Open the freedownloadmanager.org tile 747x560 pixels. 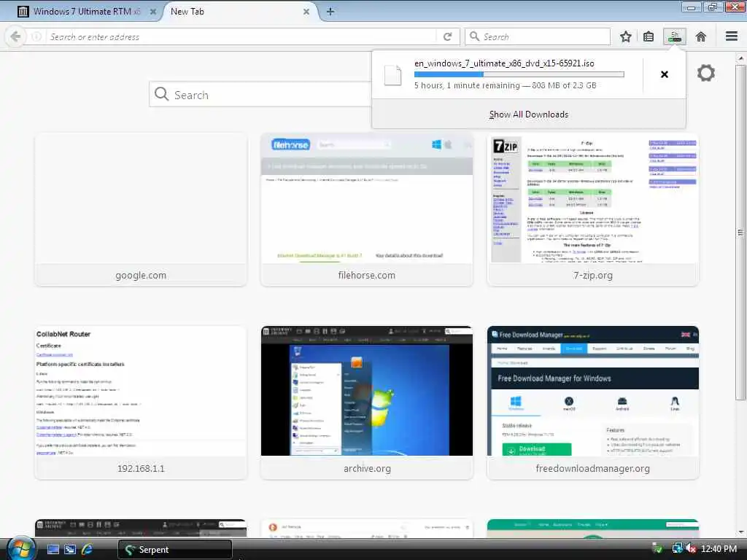click(592, 402)
